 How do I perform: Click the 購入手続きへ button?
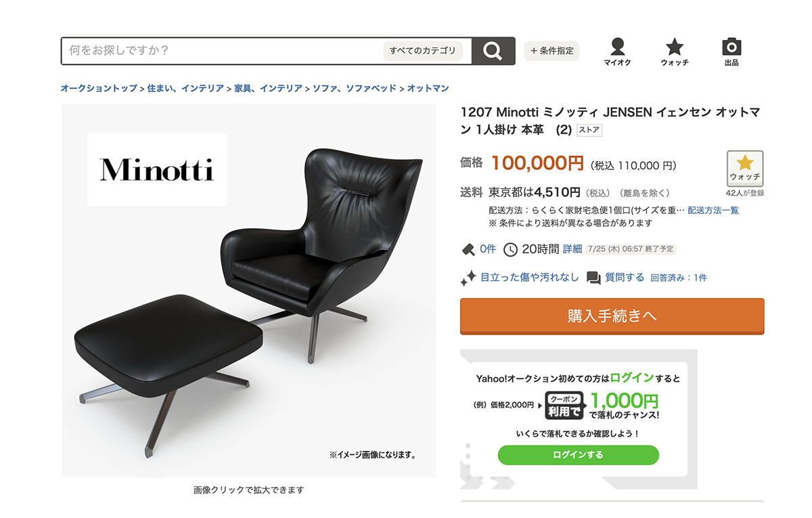coord(612,316)
